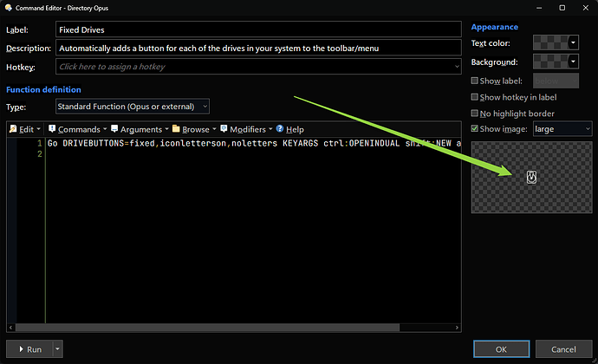
Task: Open the Browse menu
Action: [x=194, y=129]
